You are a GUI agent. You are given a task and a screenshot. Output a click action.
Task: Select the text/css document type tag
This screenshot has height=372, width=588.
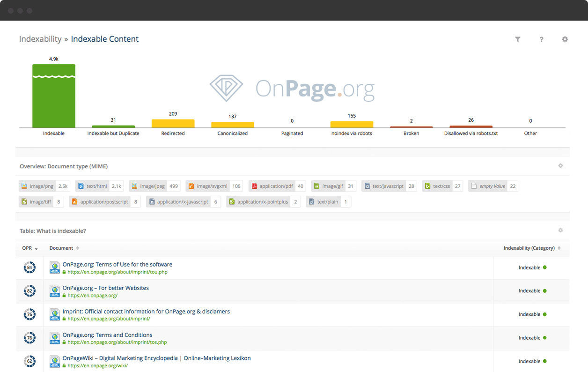click(x=443, y=186)
